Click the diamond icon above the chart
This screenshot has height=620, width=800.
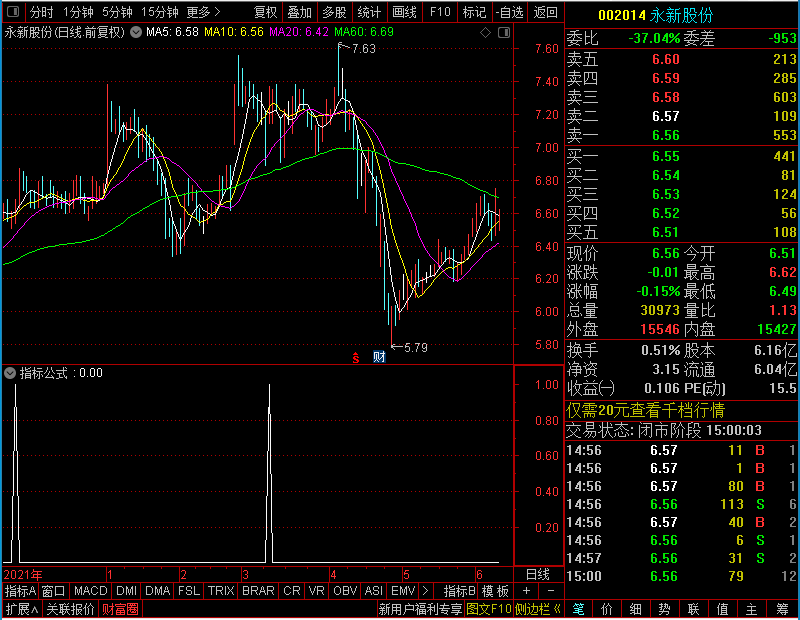(485, 33)
